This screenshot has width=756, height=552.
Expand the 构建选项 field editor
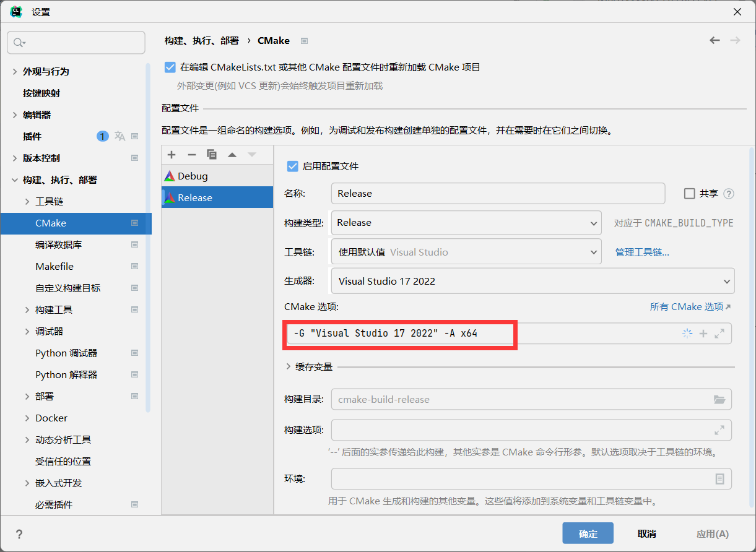(x=719, y=429)
